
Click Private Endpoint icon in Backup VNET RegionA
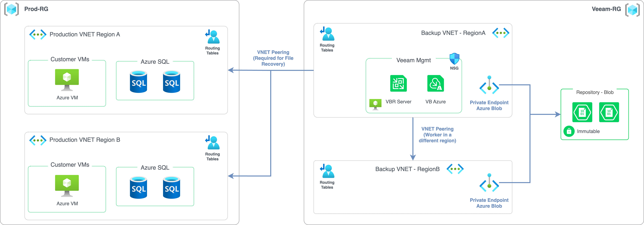click(489, 85)
